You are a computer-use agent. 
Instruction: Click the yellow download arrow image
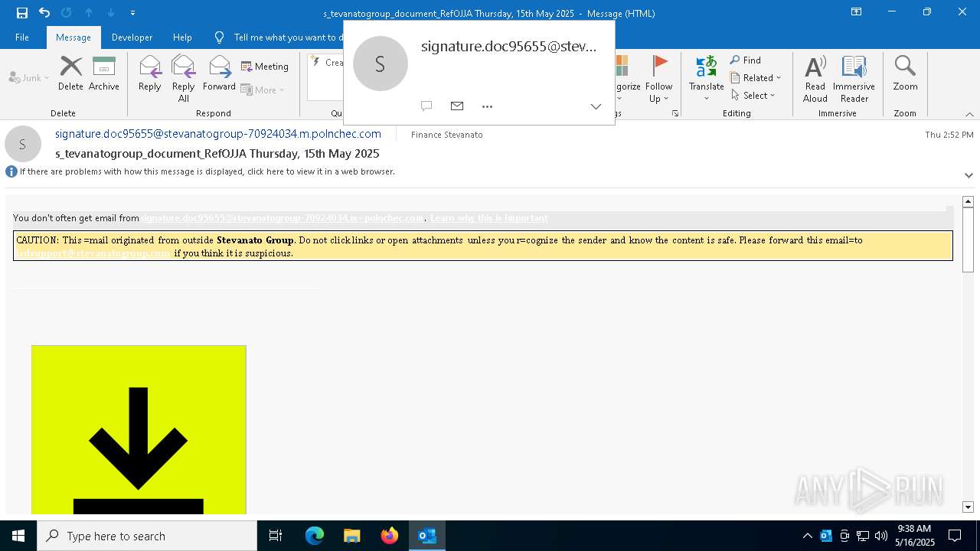139,429
